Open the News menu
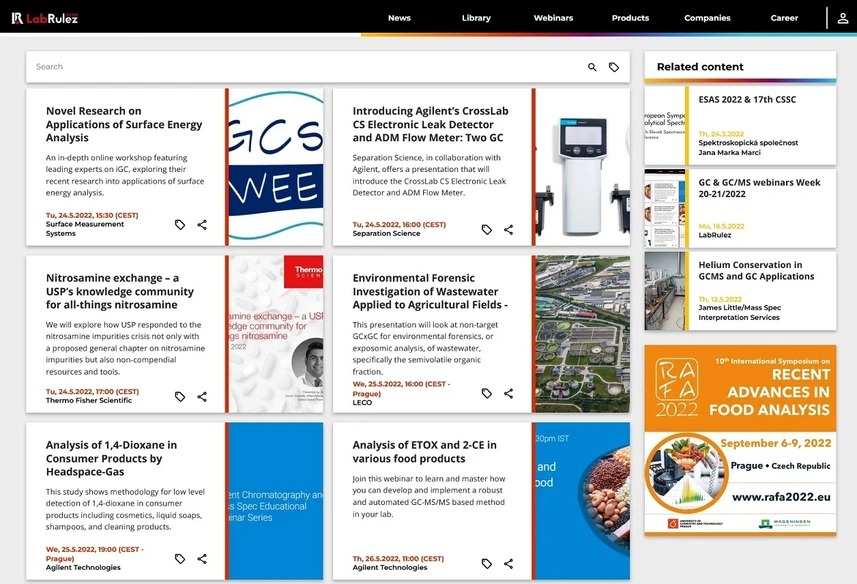The image size is (857, 584). tap(399, 18)
